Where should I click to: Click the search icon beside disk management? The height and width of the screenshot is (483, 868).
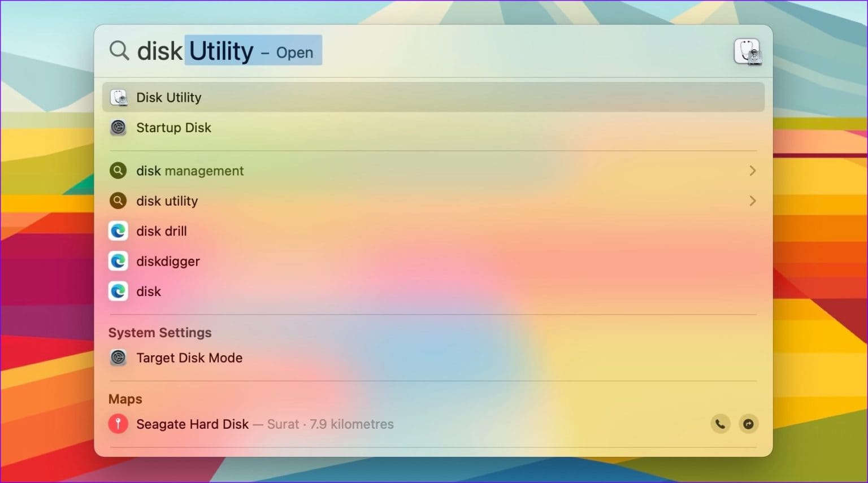point(118,171)
